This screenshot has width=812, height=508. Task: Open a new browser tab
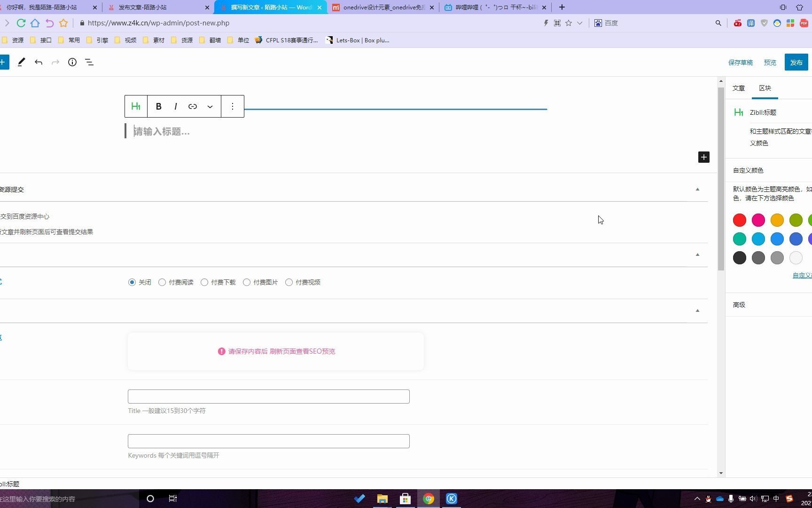pyautogui.click(x=562, y=7)
